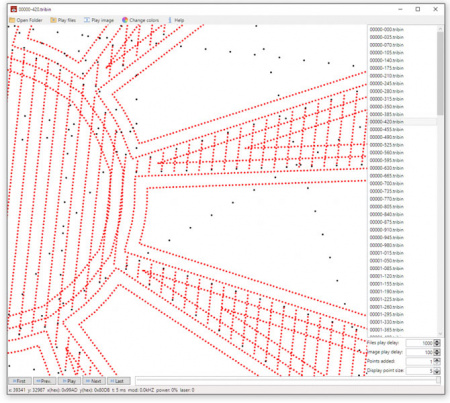Viewport: 450px width, 403px height.
Task: Advance with the Next button
Action: (94, 381)
